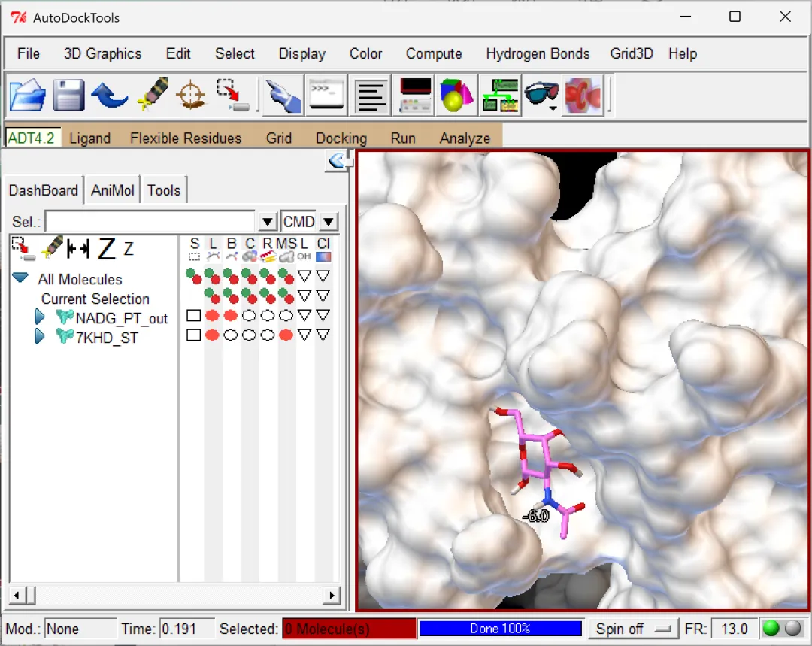812x646 pixels.
Task: Open label menu triangle for NADG_PT_out
Action: (x=304, y=316)
